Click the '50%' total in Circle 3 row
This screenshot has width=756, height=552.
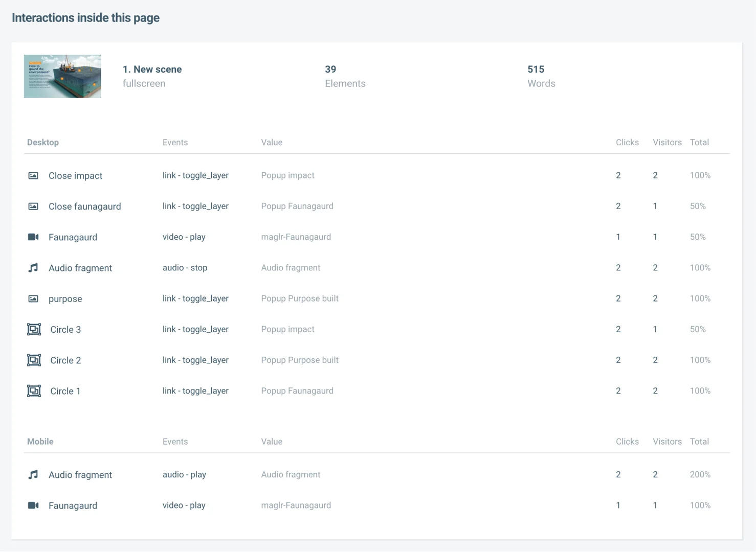(698, 330)
